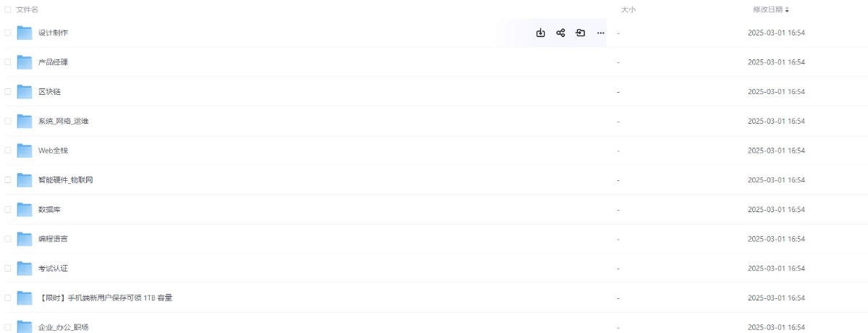The width and height of the screenshot is (868, 333).
Task: Open the 企业_办公_职场 folder
Action: pyautogui.click(x=63, y=327)
